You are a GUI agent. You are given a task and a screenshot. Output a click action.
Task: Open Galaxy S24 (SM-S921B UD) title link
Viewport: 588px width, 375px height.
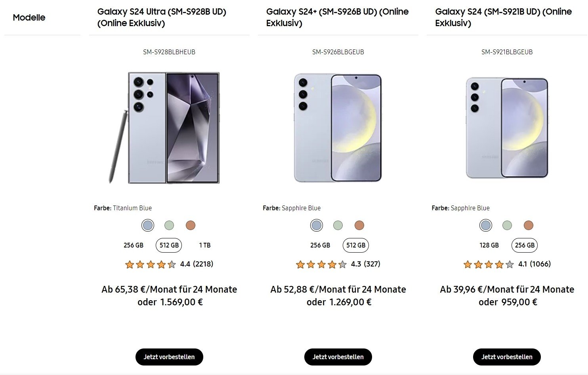tap(503, 17)
